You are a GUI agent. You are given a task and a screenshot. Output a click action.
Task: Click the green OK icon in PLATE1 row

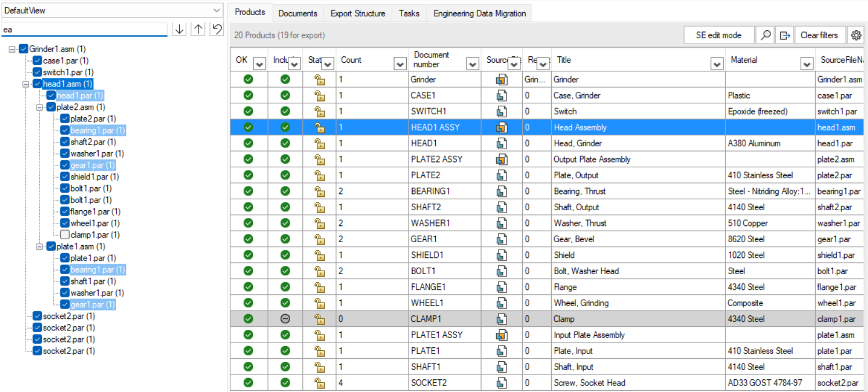pyautogui.click(x=248, y=351)
